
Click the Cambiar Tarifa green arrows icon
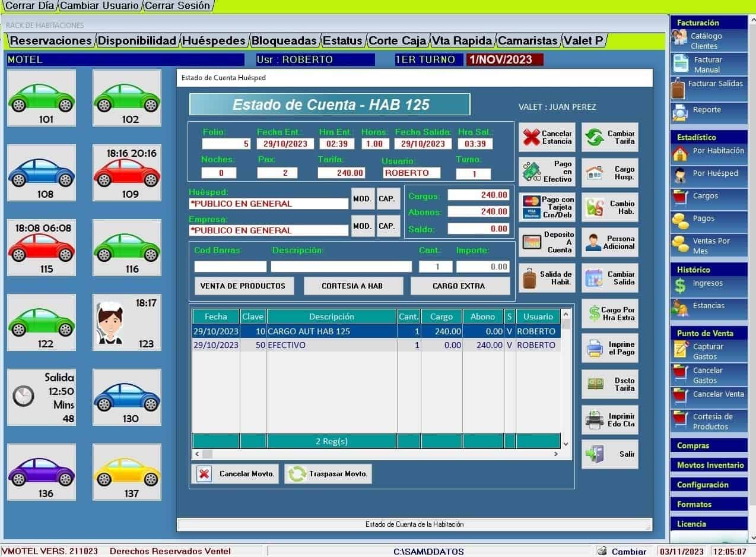tap(594, 138)
